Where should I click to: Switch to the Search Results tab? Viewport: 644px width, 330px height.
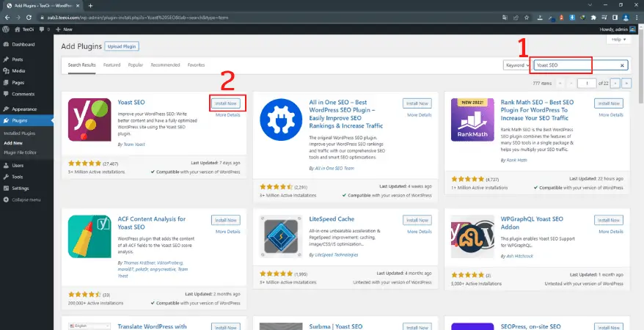[81, 65]
